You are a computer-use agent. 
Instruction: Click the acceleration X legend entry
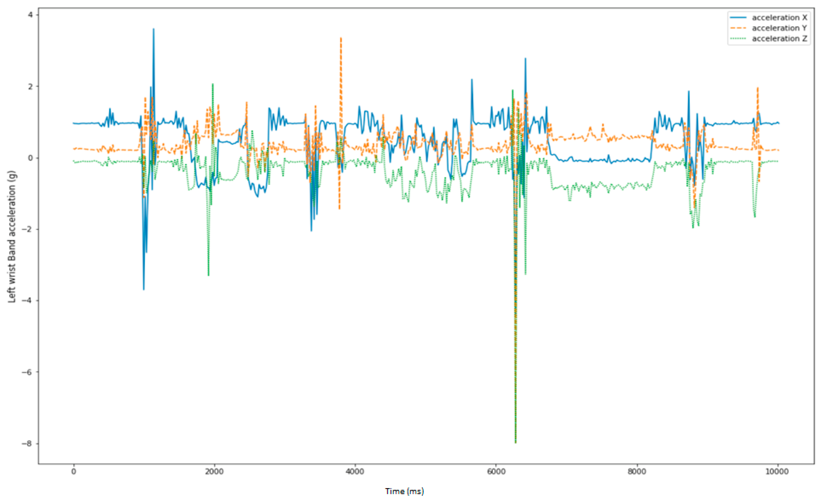click(779, 17)
